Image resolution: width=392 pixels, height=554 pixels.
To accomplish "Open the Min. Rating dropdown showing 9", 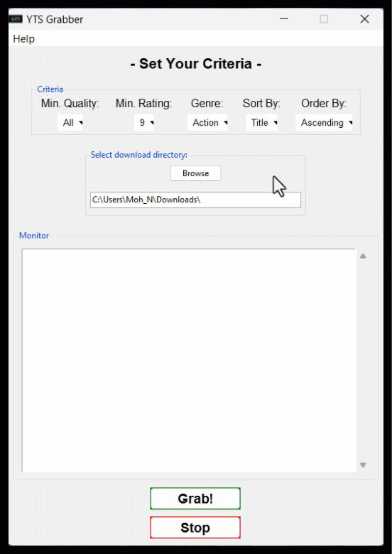I will [143, 123].
